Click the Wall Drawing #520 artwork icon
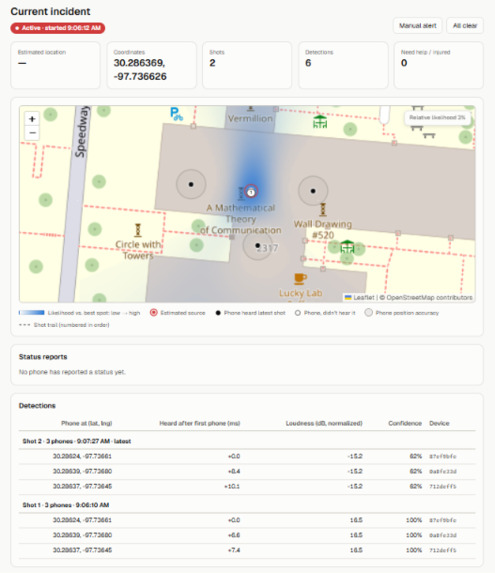Image resolution: width=495 pixels, height=573 pixels. (x=323, y=210)
